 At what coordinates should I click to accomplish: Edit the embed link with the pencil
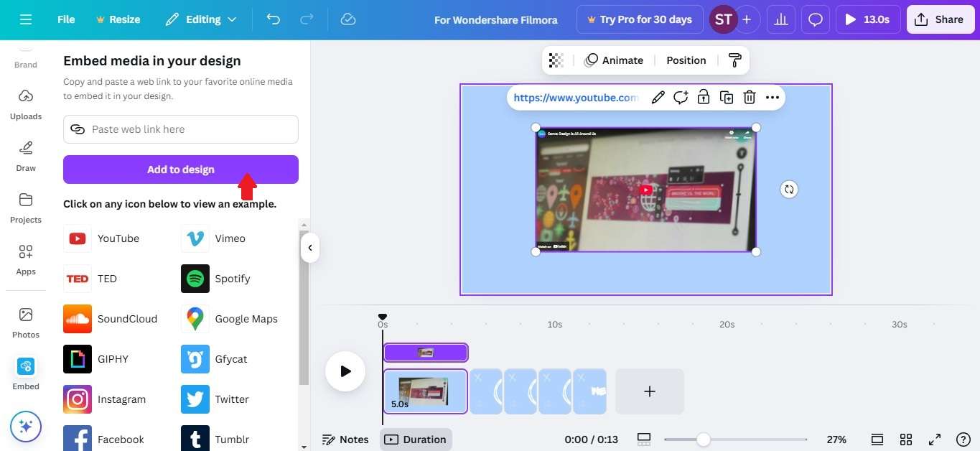pos(658,98)
